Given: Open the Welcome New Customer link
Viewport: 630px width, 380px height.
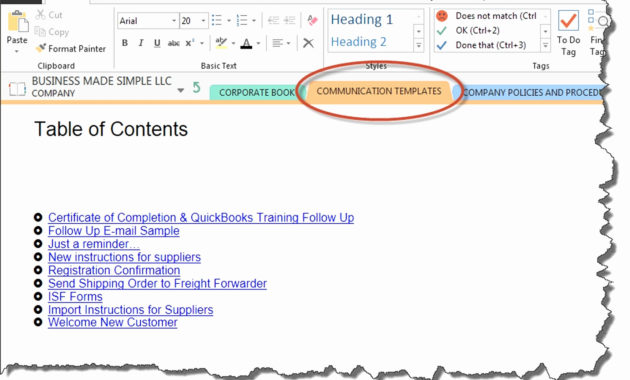Looking at the screenshot, I should tap(112, 323).
